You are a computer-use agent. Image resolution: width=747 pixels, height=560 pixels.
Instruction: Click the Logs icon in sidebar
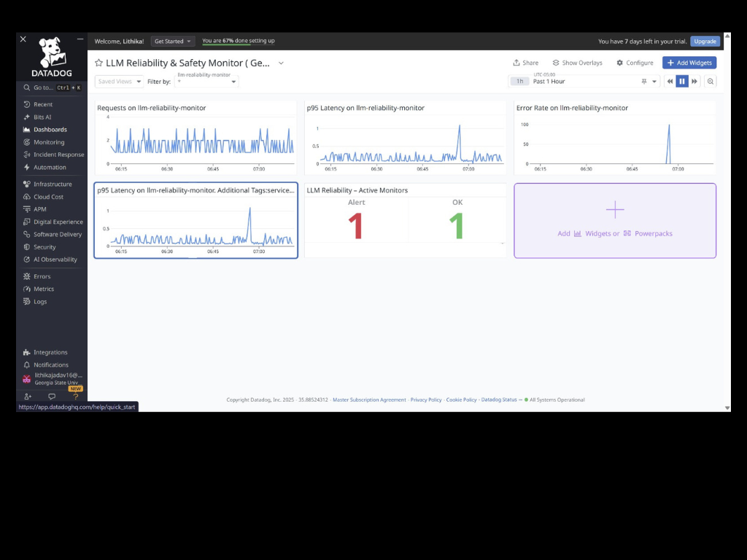tap(27, 301)
